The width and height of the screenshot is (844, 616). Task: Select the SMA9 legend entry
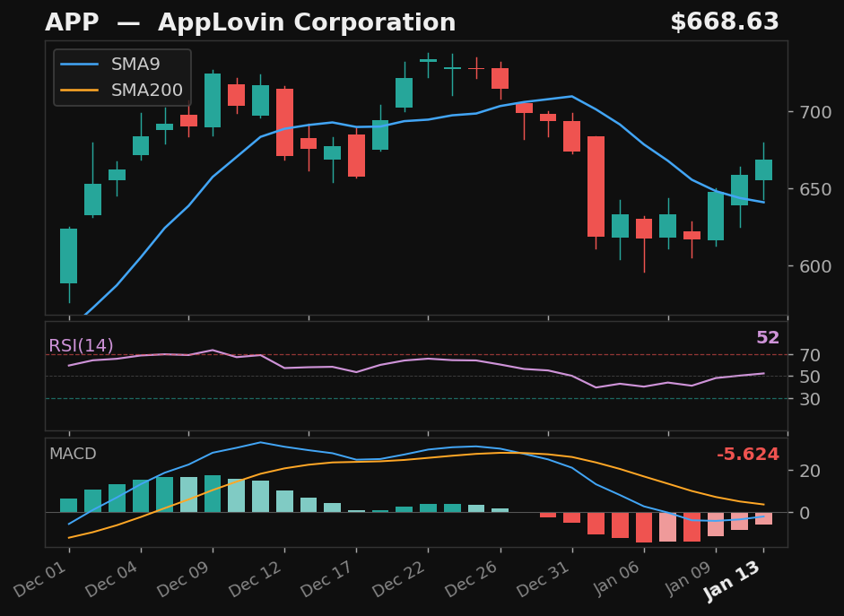pos(110,64)
